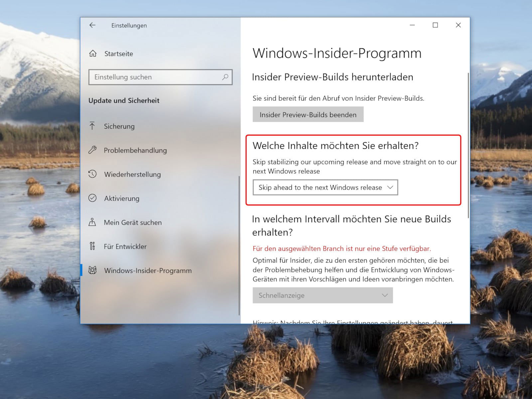Stop Insider Preview-Builds button

coord(308,114)
